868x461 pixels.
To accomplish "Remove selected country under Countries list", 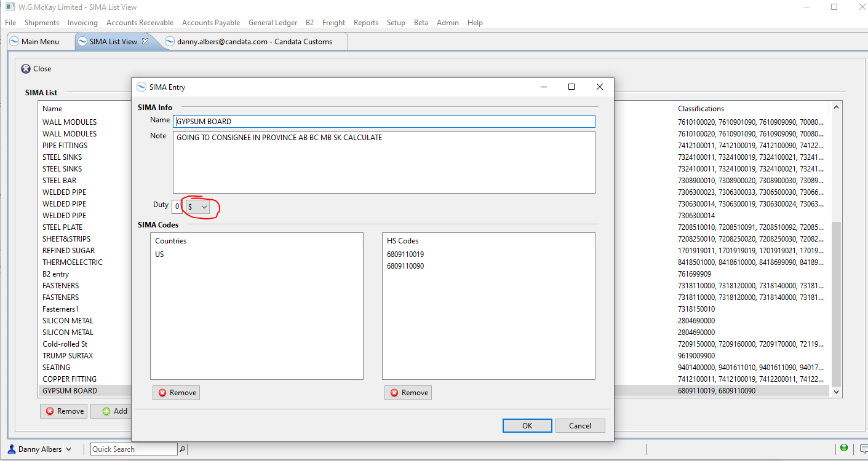I will point(176,393).
